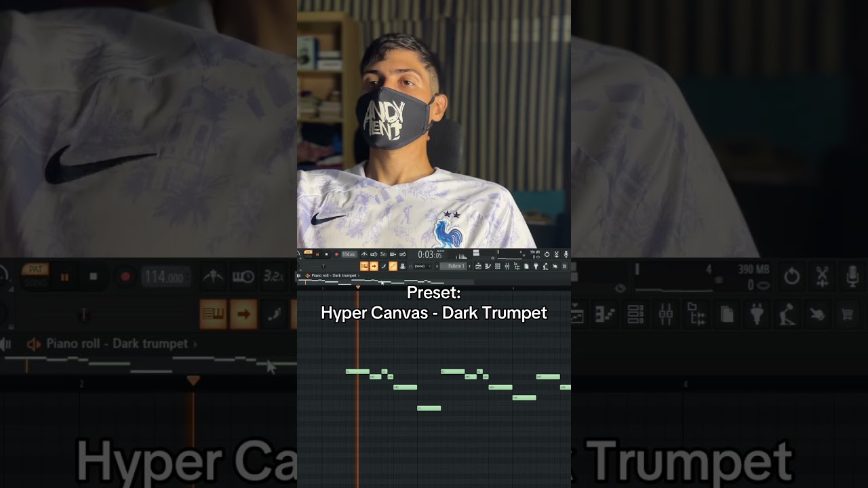Viewport: 868px width, 488px height.
Task: Click the microphone icon in the sharp toolbar
Action: [x=566, y=254]
